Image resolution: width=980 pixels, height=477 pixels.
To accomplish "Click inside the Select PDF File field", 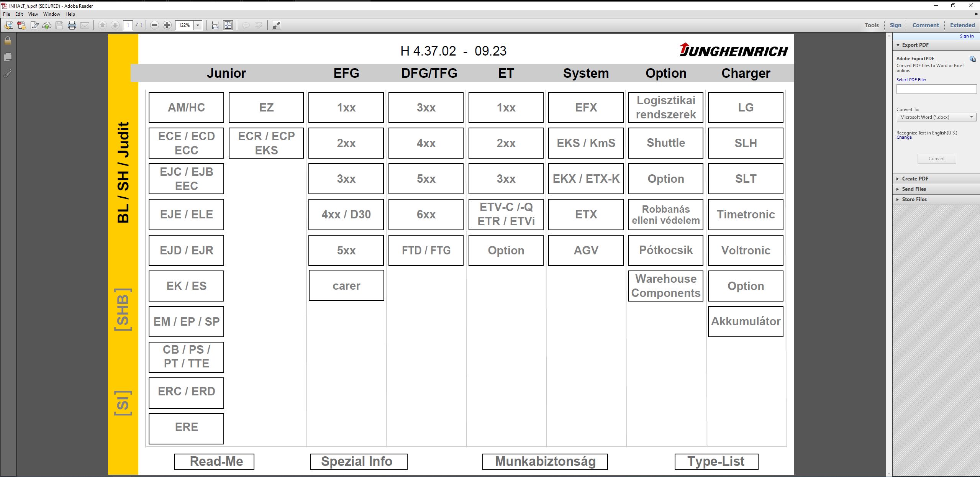I will (936, 89).
